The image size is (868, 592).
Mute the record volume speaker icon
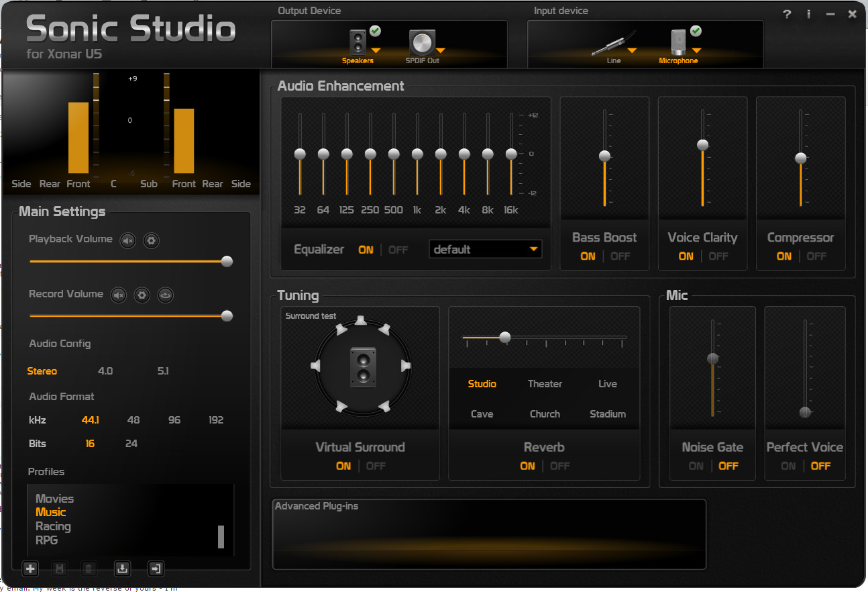119,295
